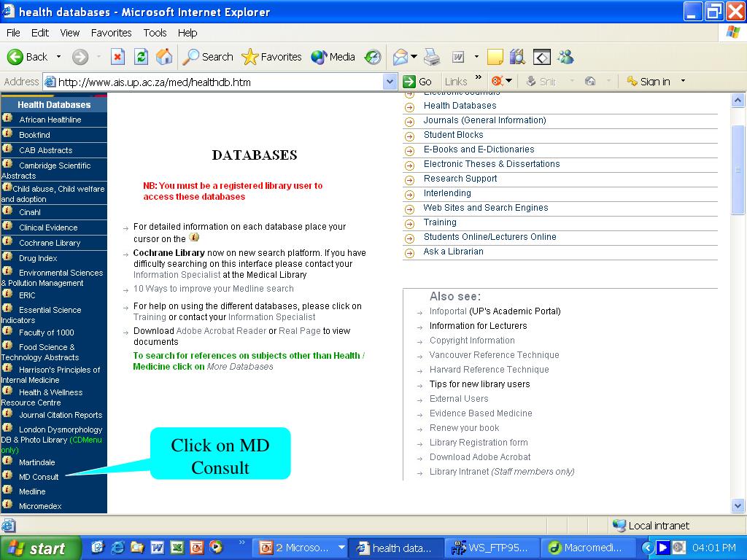
Task: Open the View menu
Action: [69, 33]
